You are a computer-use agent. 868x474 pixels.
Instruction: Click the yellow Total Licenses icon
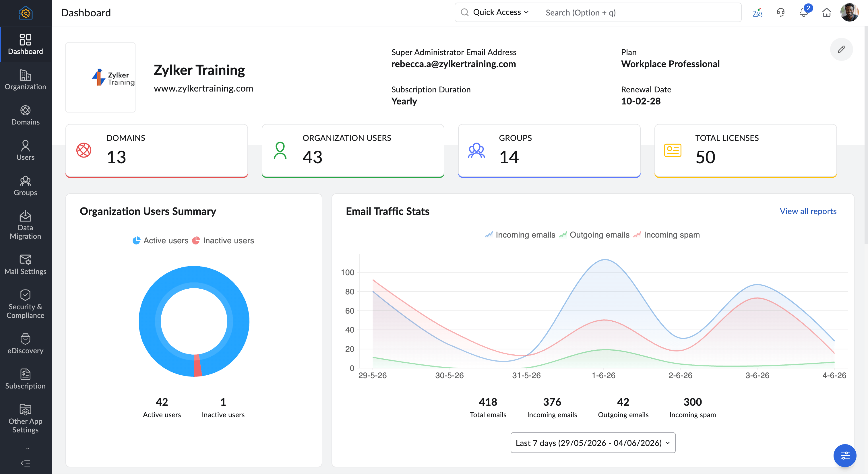673,150
